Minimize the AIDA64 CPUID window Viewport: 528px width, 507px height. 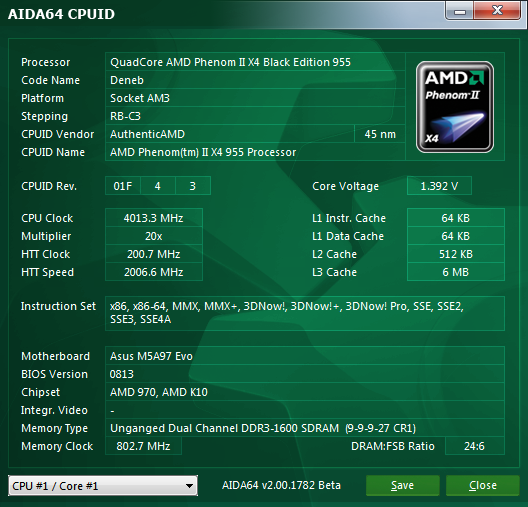tap(459, 11)
